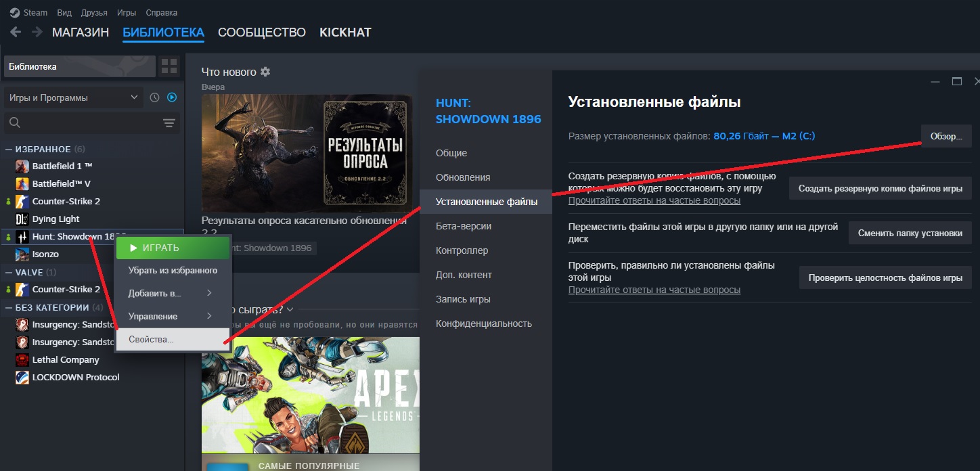Open the Контроллер properties tab

(x=462, y=250)
